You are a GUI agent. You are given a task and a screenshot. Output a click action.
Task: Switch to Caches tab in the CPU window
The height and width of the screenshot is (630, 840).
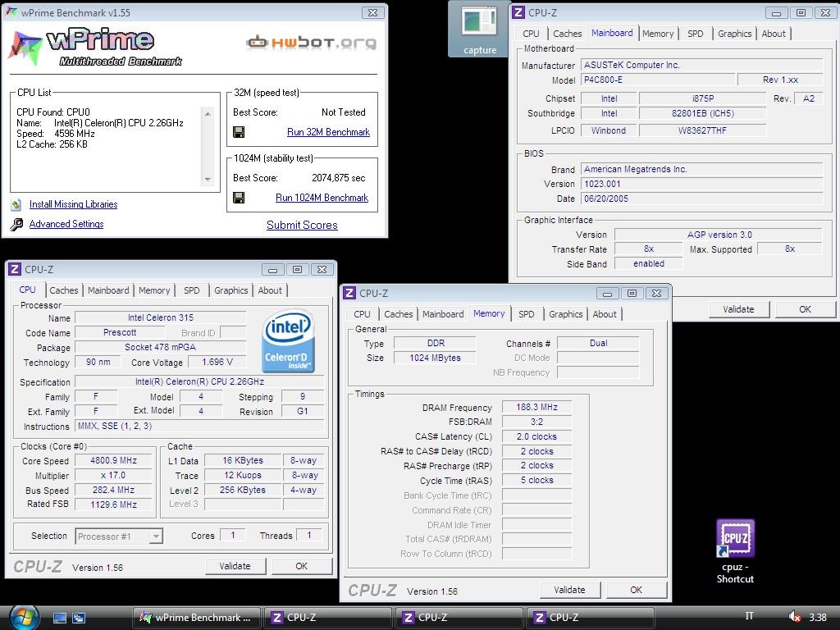tap(64, 290)
